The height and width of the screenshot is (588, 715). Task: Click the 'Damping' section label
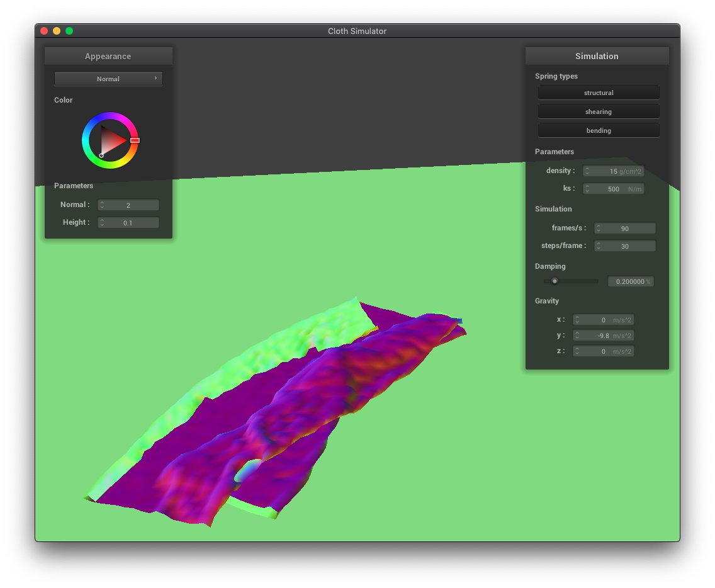(550, 266)
